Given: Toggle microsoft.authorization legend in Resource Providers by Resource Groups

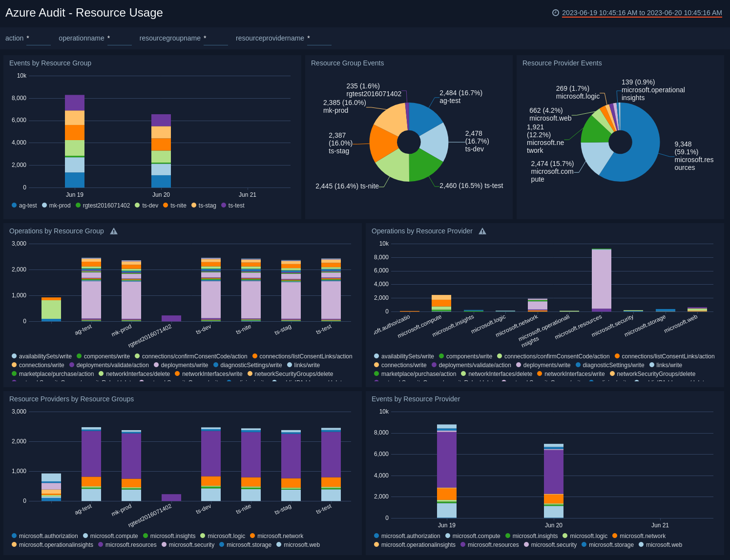Looking at the screenshot, I should 45,536.
